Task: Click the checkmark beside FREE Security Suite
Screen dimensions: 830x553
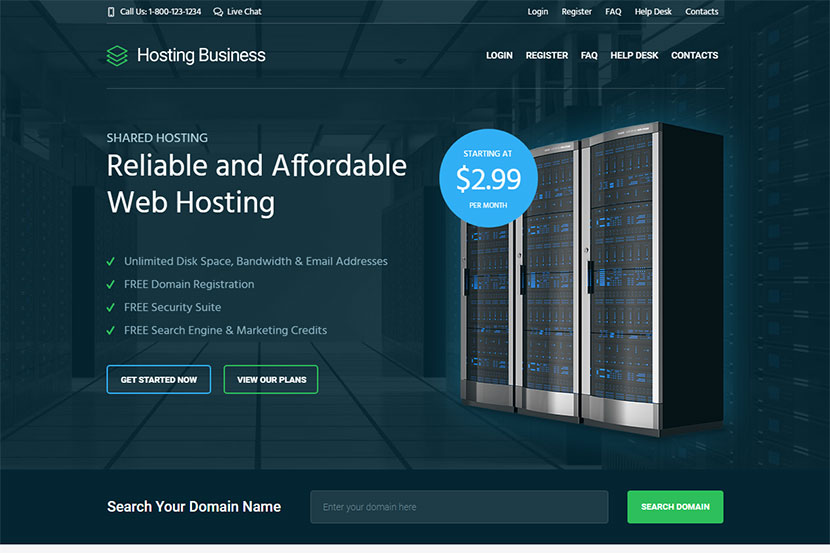Action: pyautogui.click(x=111, y=307)
